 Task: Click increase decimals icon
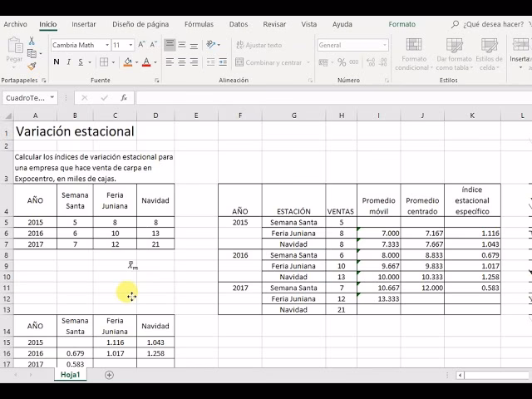point(371,62)
